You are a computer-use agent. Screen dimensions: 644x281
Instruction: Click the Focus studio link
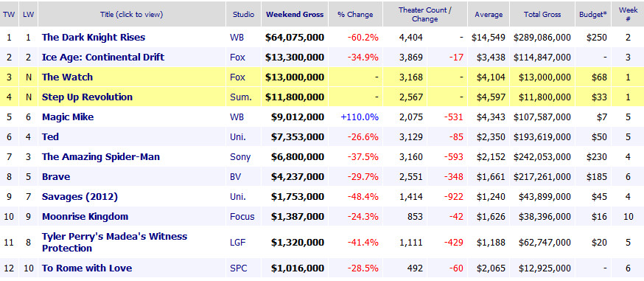tap(242, 217)
